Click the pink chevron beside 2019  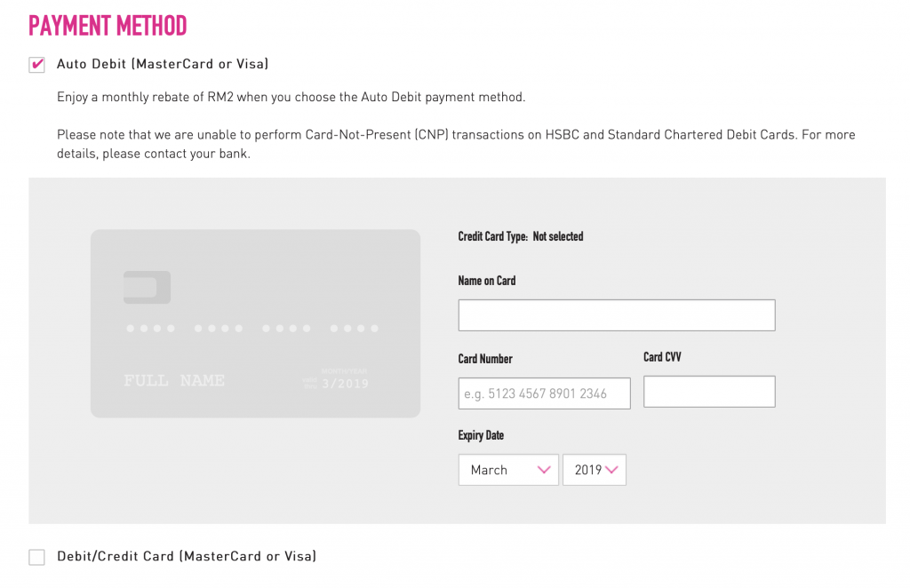[x=611, y=470]
